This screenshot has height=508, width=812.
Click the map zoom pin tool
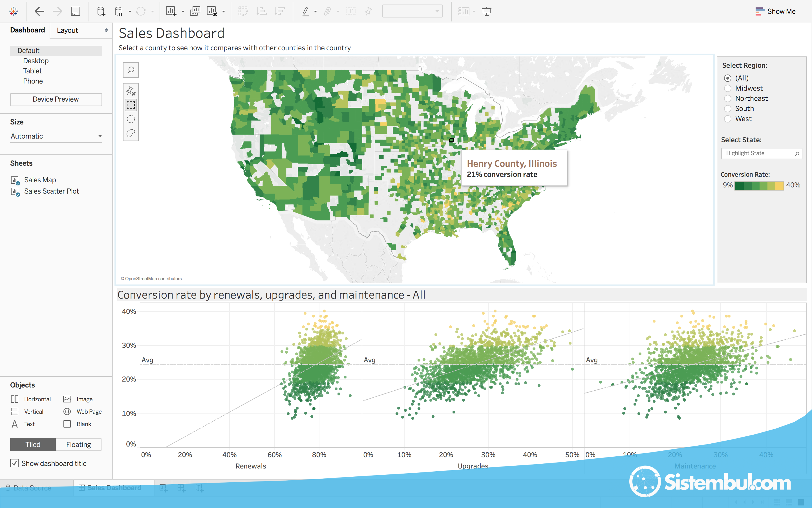click(131, 91)
